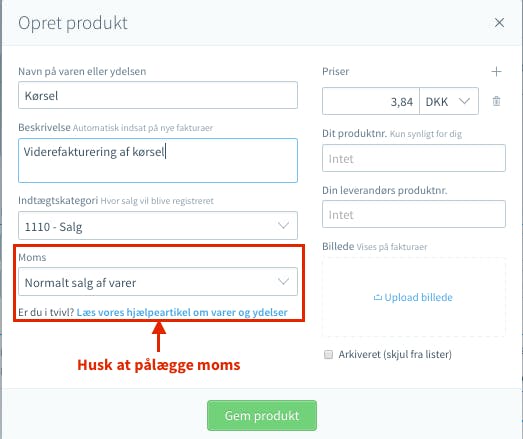Open the Moms Normalt salg af varer dropdown
Viewport: 523px width, 439px height.
point(158,282)
